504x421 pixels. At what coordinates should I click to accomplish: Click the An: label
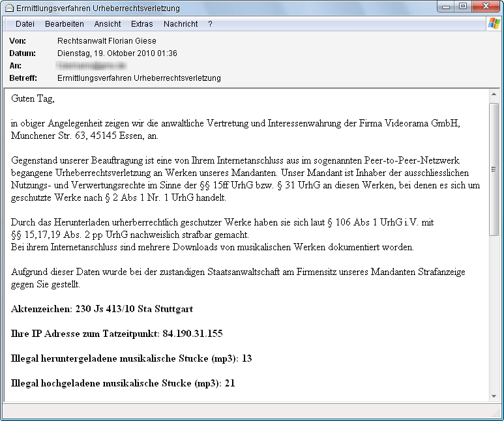click(x=16, y=66)
